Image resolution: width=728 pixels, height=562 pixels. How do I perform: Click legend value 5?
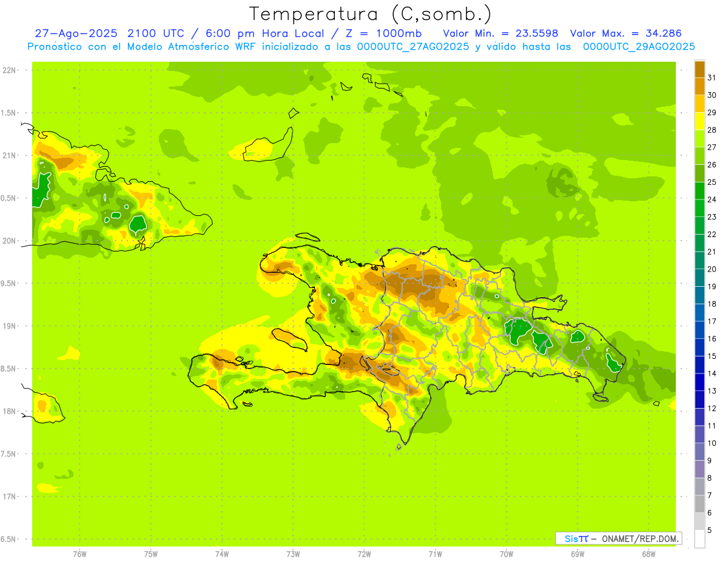tap(710, 530)
